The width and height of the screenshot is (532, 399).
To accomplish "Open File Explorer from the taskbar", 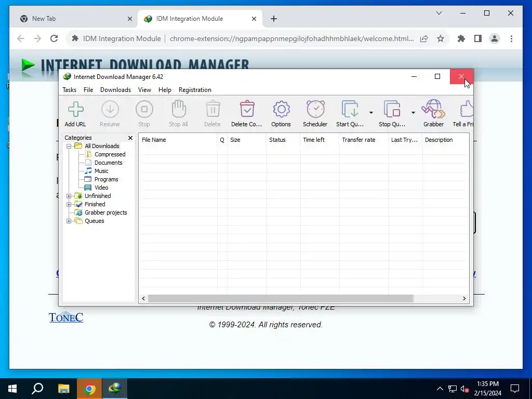I will click(63, 389).
